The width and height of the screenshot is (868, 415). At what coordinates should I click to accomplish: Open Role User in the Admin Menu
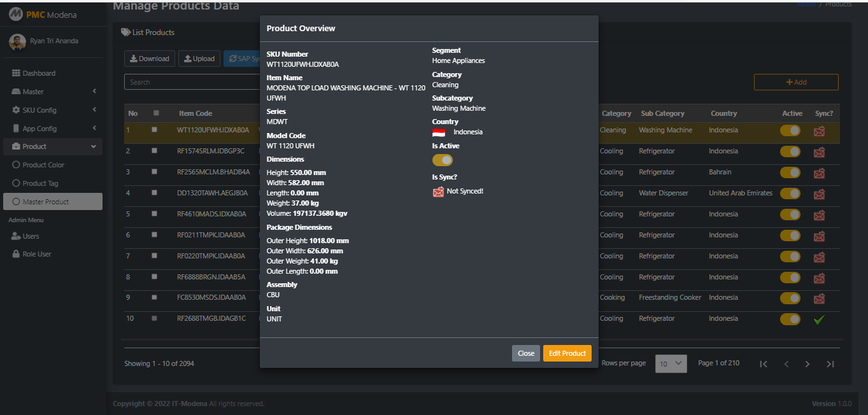point(54,254)
